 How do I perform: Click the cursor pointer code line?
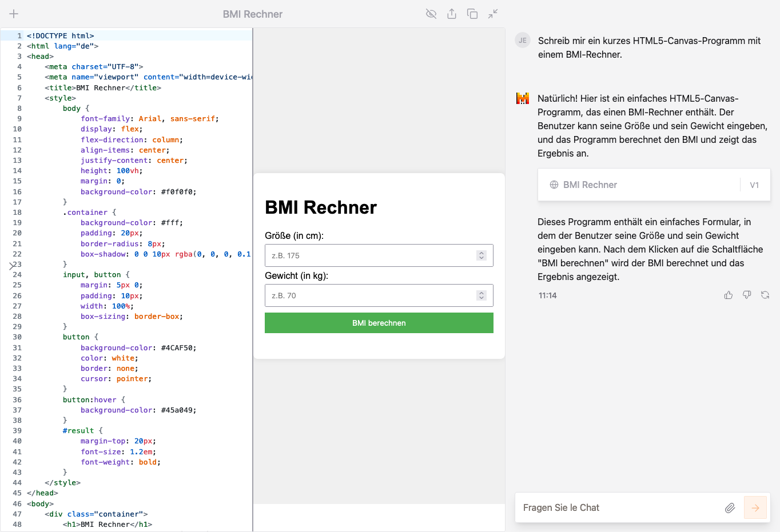tap(116, 378)
